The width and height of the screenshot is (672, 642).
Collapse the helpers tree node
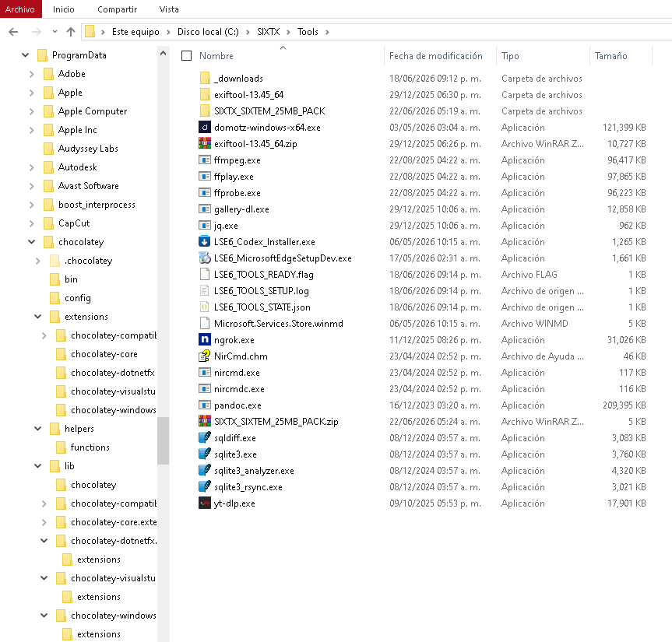coord(37,429)
